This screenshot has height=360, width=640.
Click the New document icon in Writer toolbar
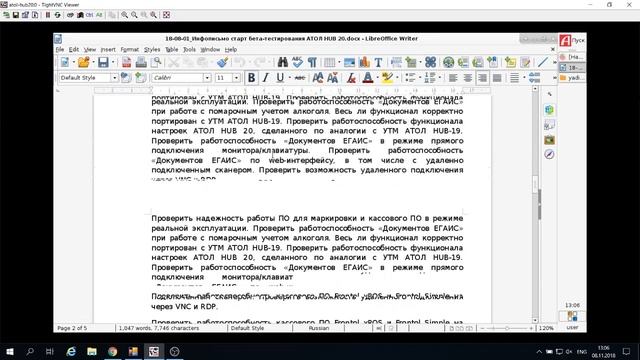coord(64,62)
